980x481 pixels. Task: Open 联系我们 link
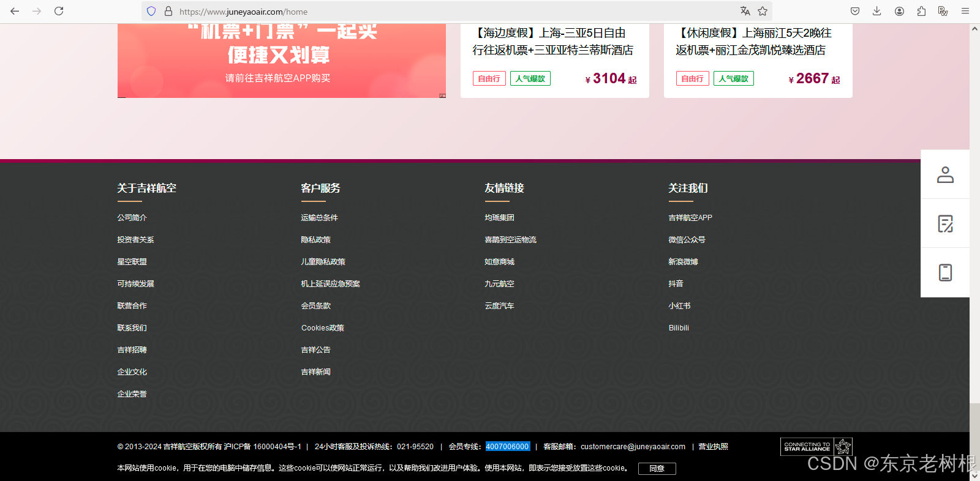(x=132, y=328)
